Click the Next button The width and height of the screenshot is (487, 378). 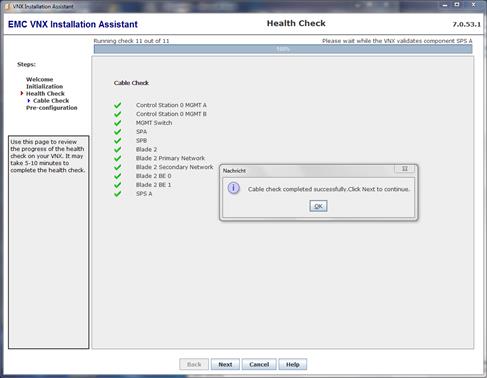225,364
